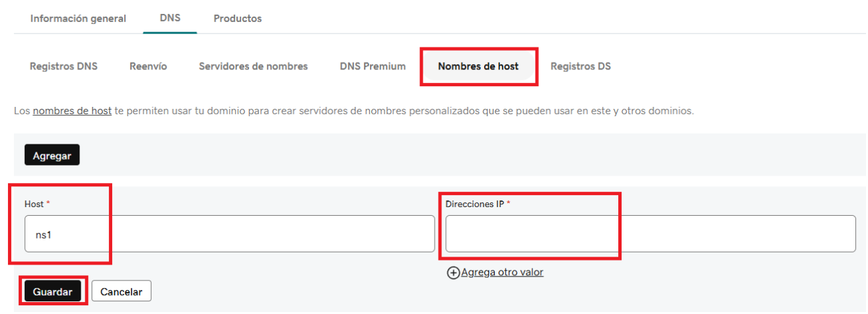Click the Agrega otro valor link text
The height and width of the screenshot is (314, 868).
pyautogui.click(x=502, y=273)
